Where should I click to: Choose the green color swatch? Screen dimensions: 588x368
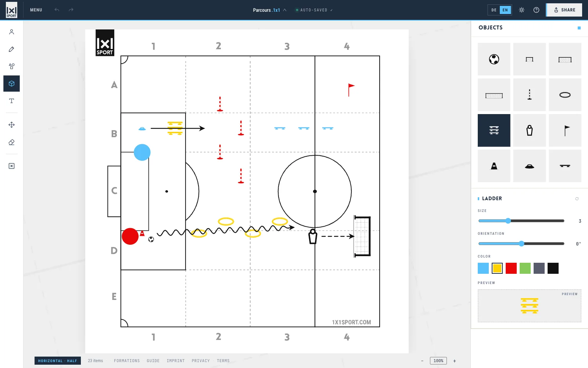point(525,268)
